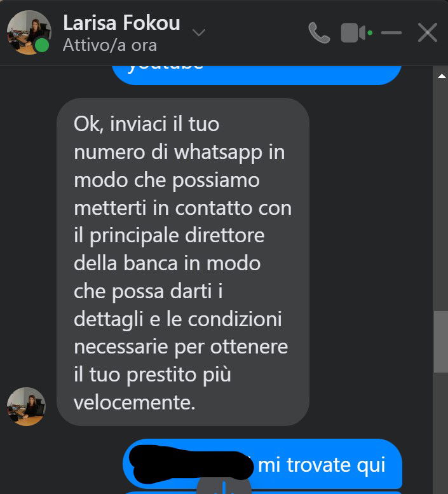Click the scrollbar track above the thumb
This screenshot has height=494, width=448.
pyautogui.click(x=440, y=195)
